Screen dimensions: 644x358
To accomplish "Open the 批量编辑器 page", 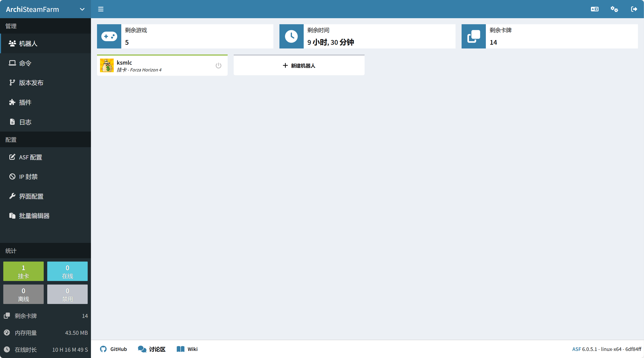I will coord(45,216).
